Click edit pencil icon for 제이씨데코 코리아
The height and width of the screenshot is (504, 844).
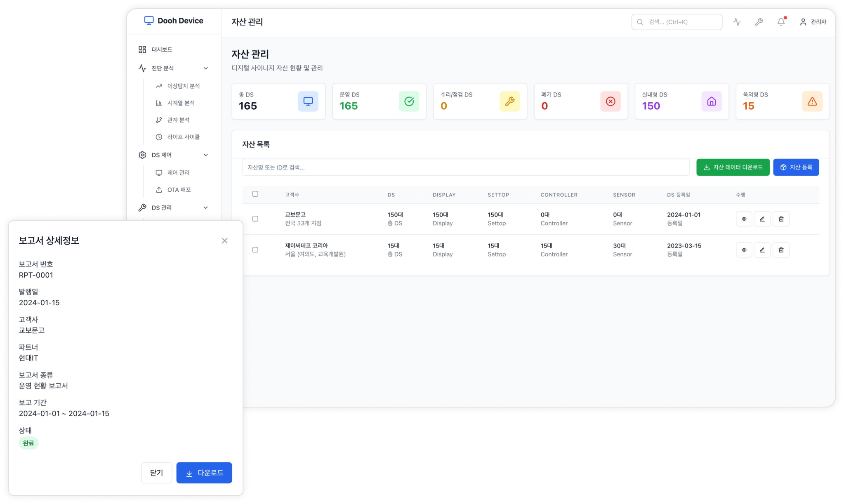tap(762, 250)
